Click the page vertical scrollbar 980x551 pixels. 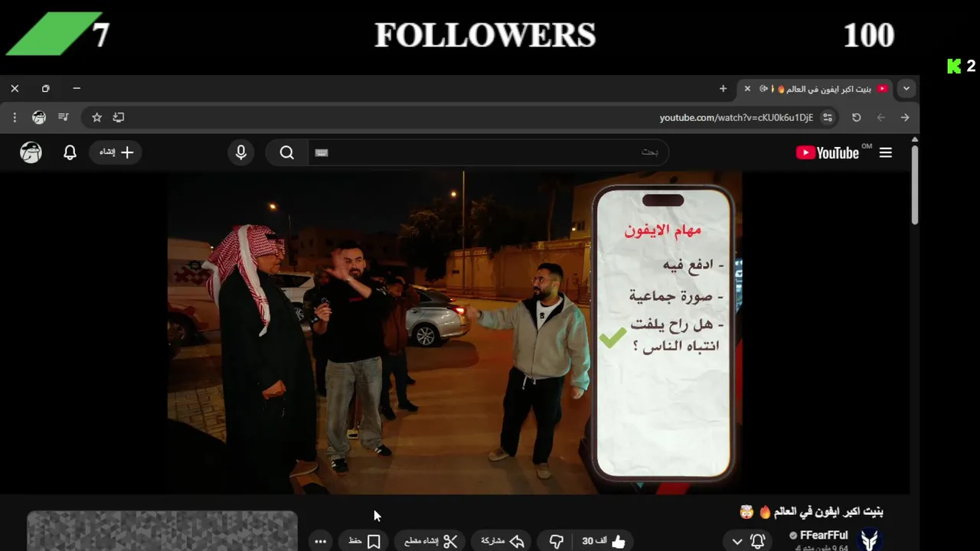[x=914, y=184]
